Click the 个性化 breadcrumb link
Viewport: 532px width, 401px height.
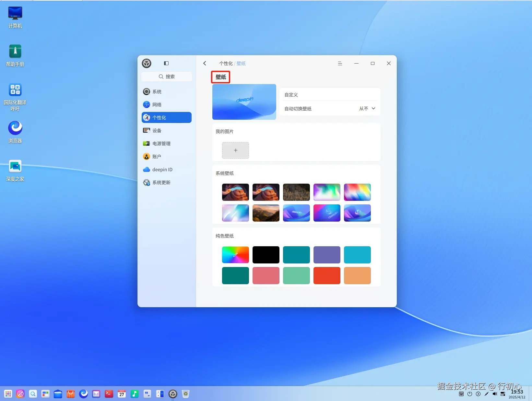[x=226, y=64]
